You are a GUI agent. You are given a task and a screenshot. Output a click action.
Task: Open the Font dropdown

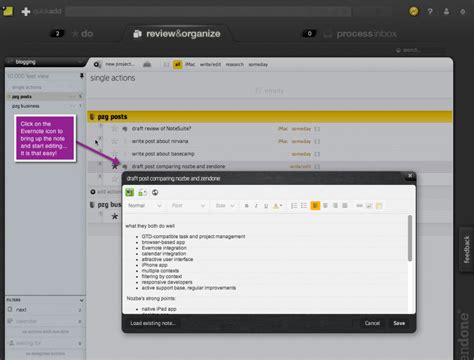[188, 206]
